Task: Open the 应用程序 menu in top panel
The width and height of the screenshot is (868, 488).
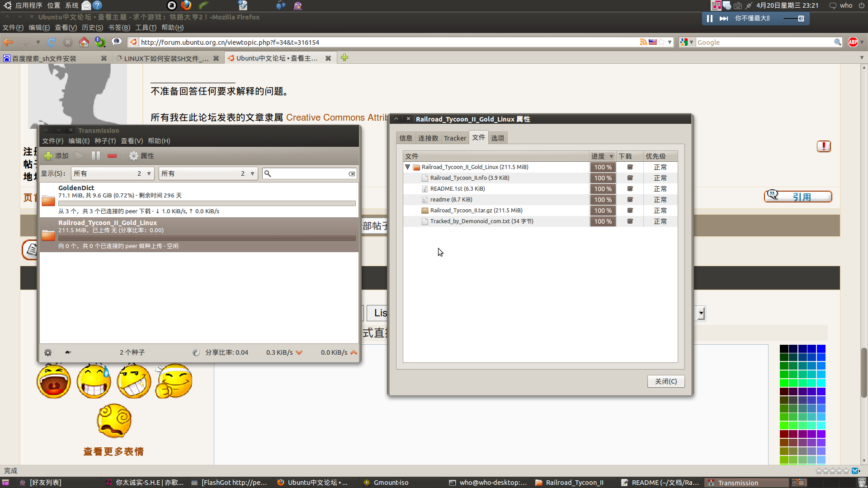Action: coord(28,5)
